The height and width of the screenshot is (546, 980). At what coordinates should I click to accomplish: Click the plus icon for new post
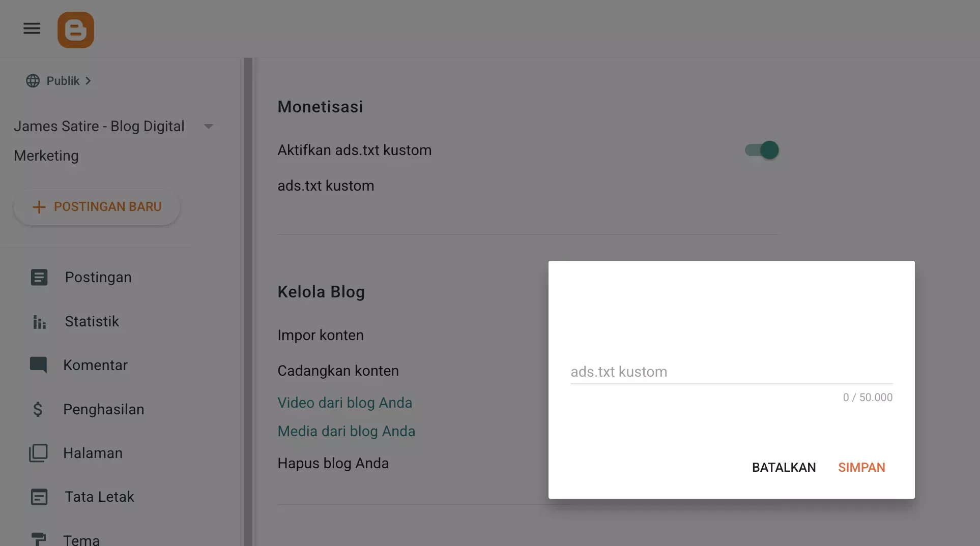39,207
